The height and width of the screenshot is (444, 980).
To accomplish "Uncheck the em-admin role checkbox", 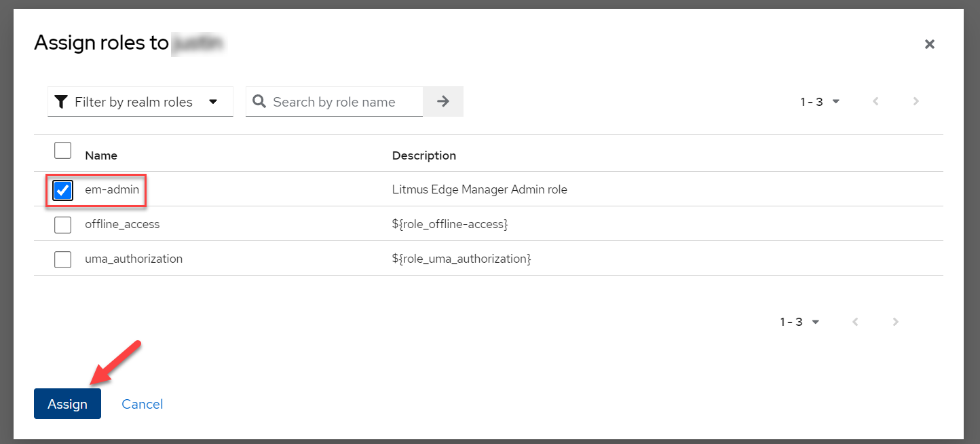I will coord(62,190).
